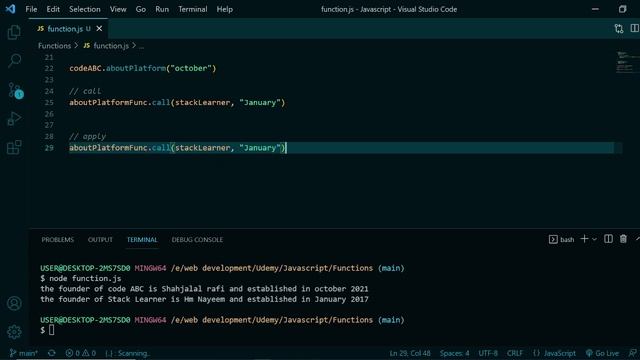Open the Search view in activity bar
The image size is (640, 360).
pos(14,61)
